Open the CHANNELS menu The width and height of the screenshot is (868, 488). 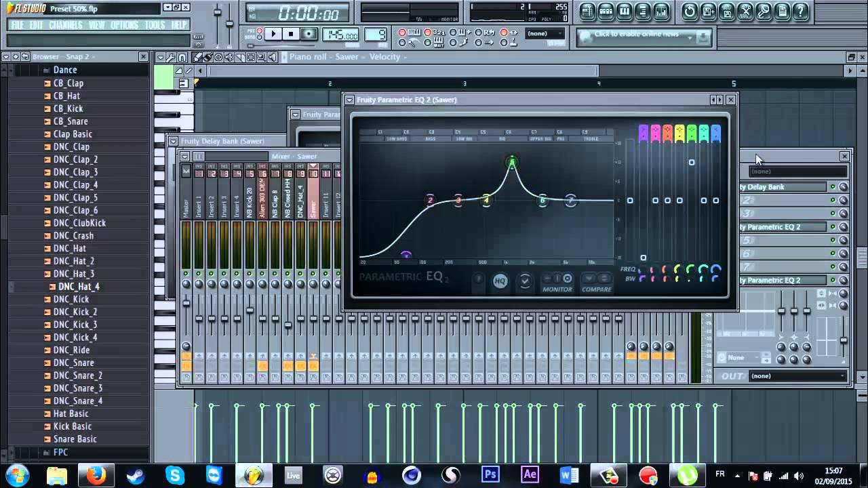pos(66,25)
